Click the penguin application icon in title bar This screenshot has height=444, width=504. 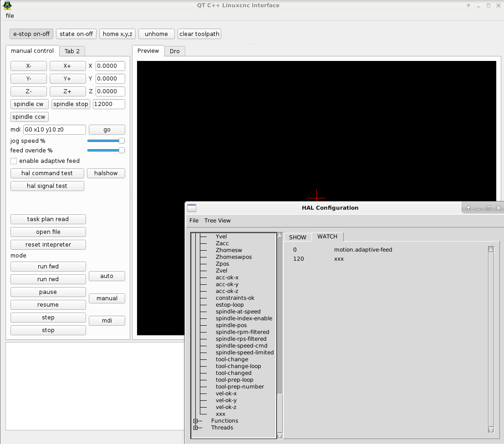tap(7, 5)
